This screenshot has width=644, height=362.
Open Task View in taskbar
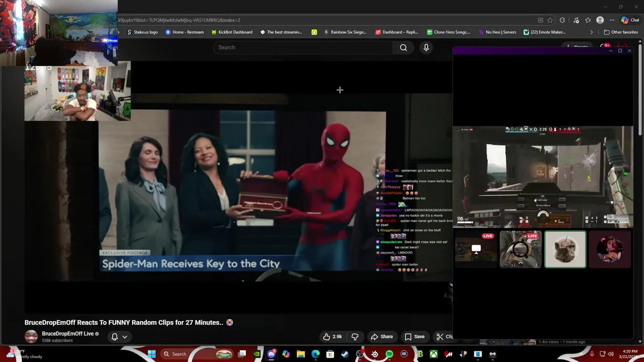pyautogui.click(x=242, y=354)
